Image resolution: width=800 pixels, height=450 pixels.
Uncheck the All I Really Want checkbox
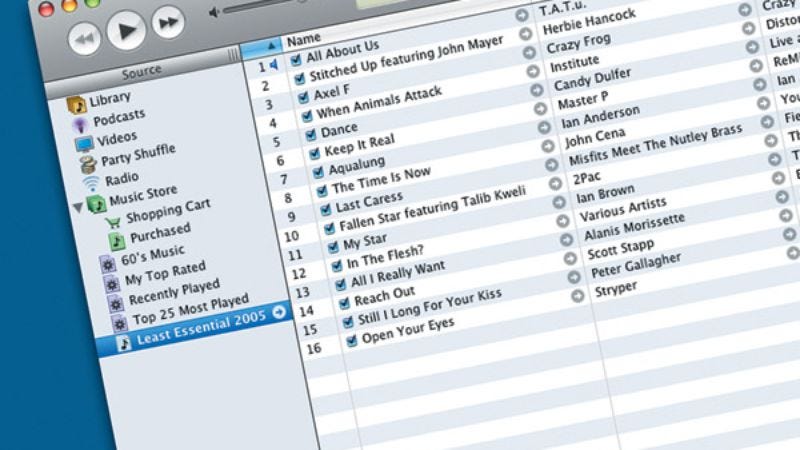340,285
